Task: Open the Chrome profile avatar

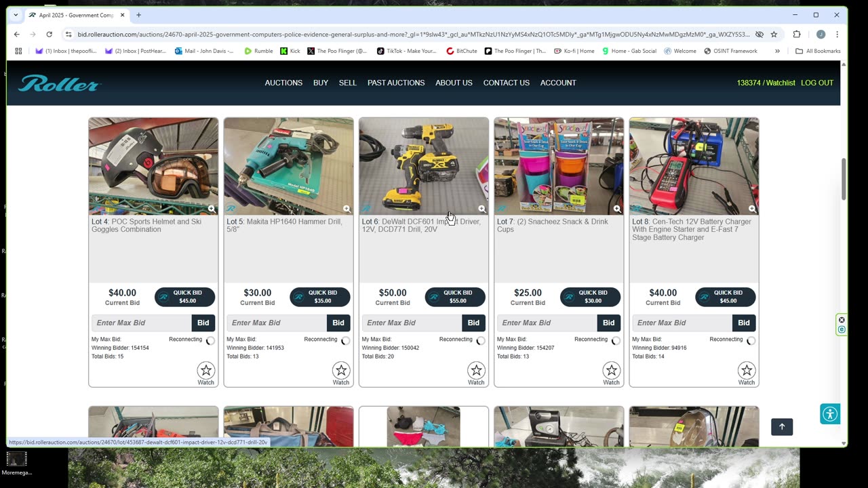Action: [x=821, y=34]
